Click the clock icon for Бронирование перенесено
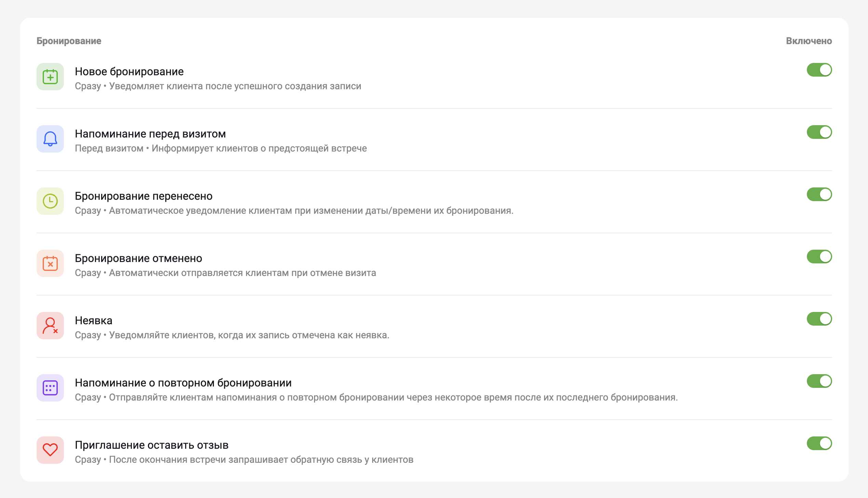 [x=50, y=201]
